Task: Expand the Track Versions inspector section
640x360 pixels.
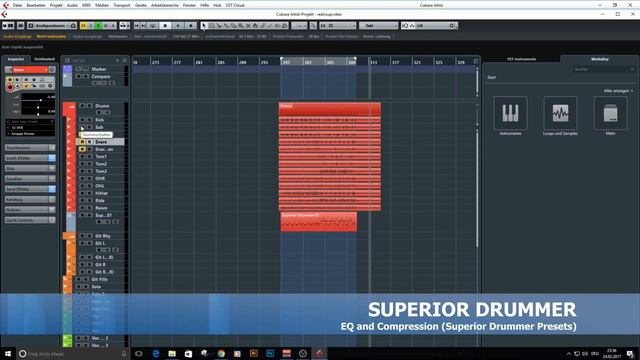Action: click(30, 147)
